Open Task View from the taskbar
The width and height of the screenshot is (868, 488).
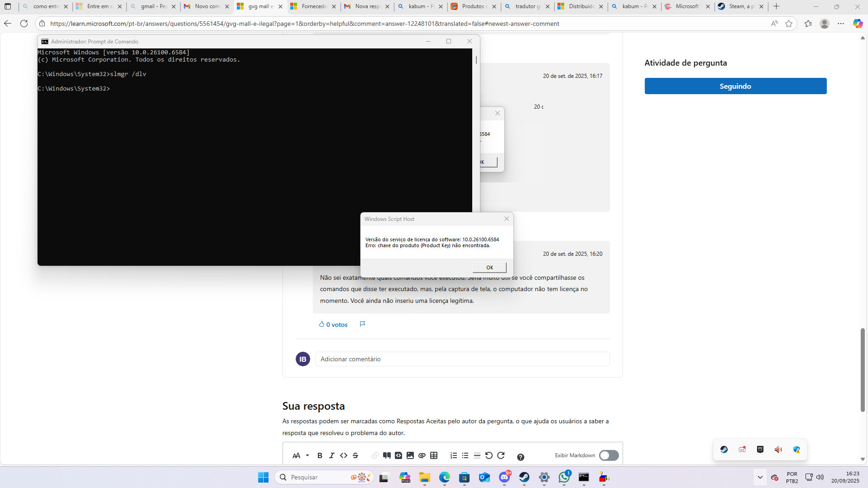coord(384,477)
